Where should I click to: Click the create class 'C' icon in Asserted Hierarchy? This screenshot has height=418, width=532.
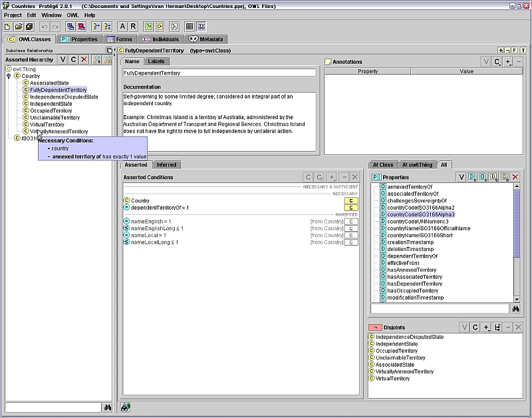[73, 60]
